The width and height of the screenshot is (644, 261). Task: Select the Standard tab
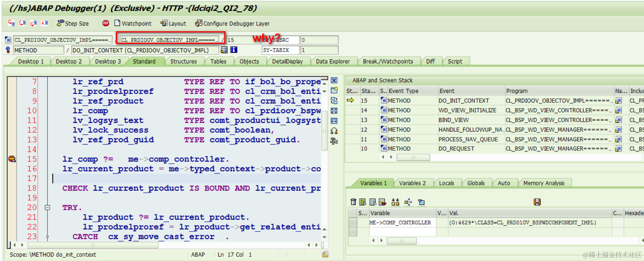tap(144, 61)
